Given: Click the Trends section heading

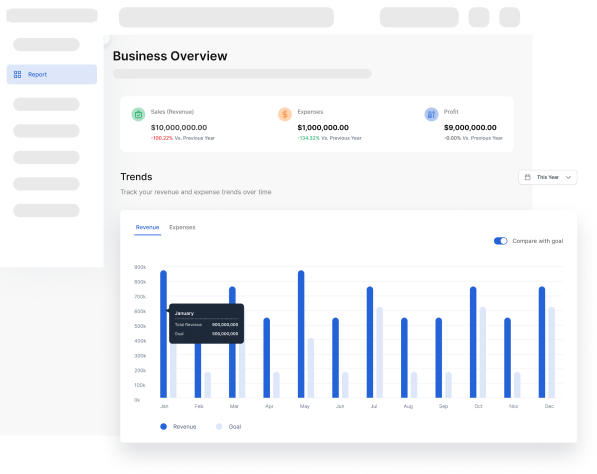Looking at the screenshot, I should [x=136, y=177].
